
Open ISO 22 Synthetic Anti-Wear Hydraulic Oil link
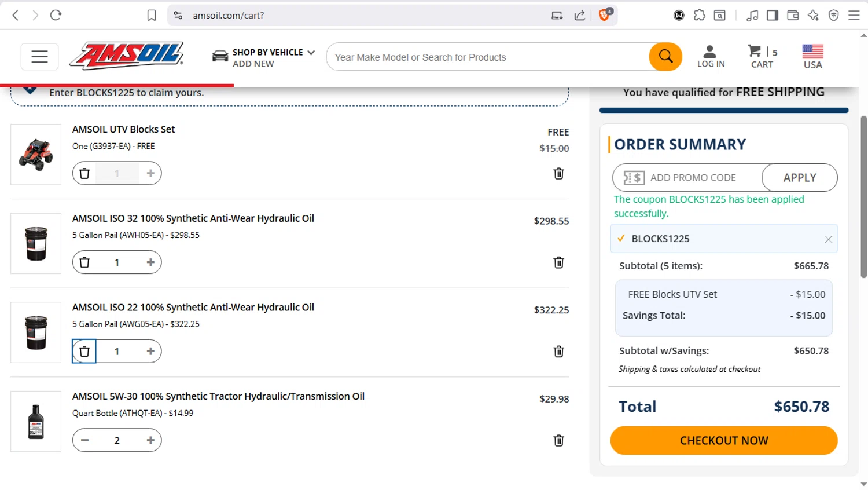(193, 308)
